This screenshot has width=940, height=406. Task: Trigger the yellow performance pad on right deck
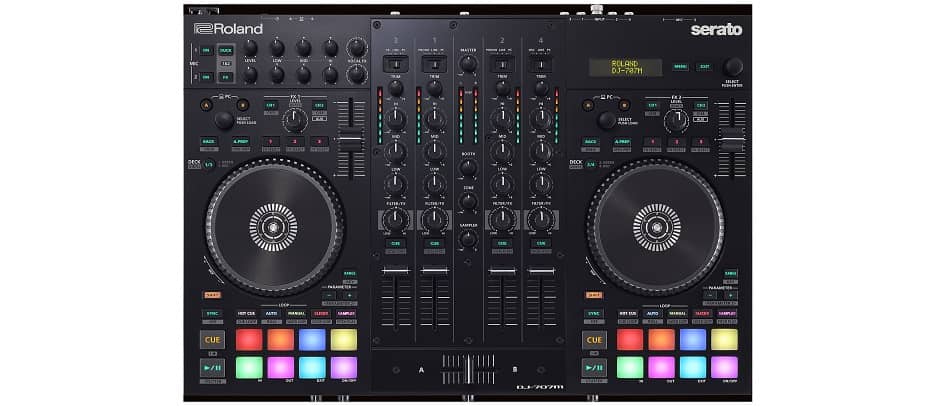click(x=724, y=339)
